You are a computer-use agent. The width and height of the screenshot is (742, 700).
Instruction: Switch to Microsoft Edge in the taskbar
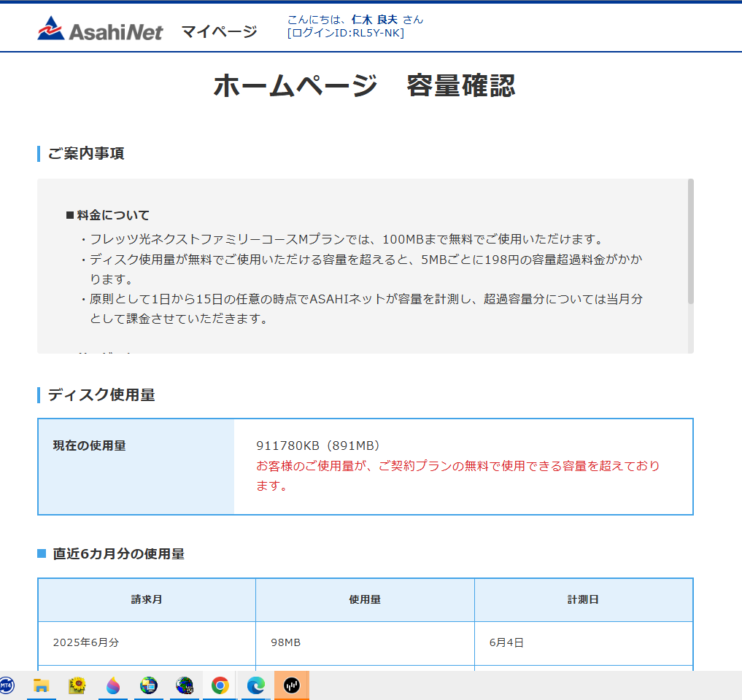point(255,685)
